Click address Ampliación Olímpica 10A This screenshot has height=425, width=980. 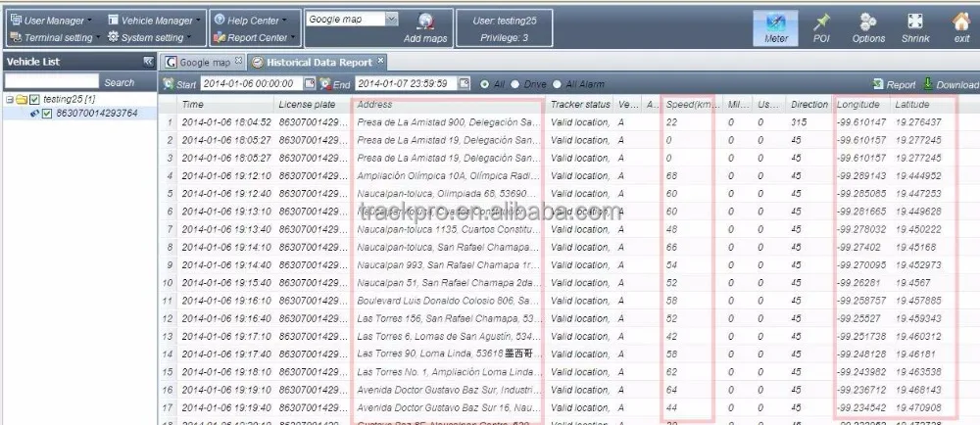(x=449, y=176)
